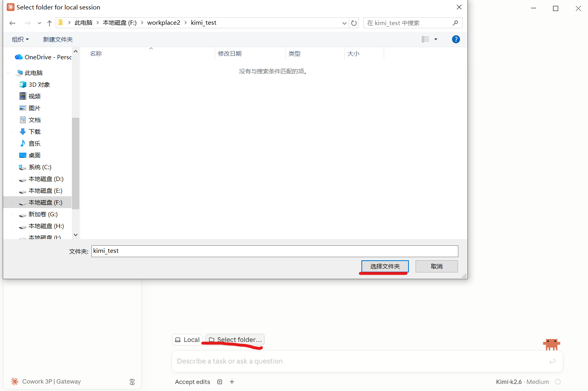Select 3D 对象 folder
This screenshot has width=588, height=391.
click(x=35, y=85)
